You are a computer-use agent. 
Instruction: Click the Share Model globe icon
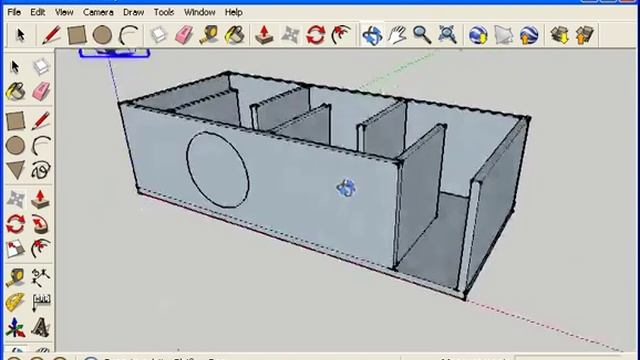point(529,35)
